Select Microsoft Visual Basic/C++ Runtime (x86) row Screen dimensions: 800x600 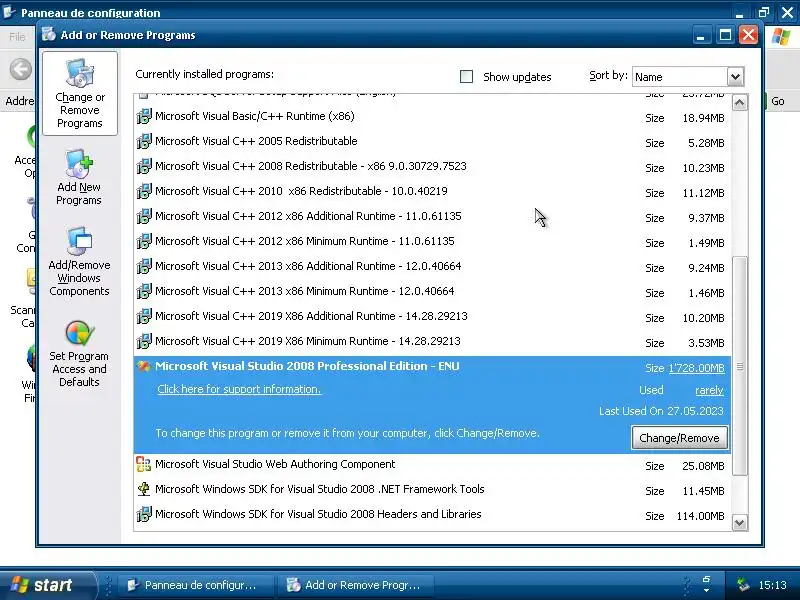tap(432, 116)
